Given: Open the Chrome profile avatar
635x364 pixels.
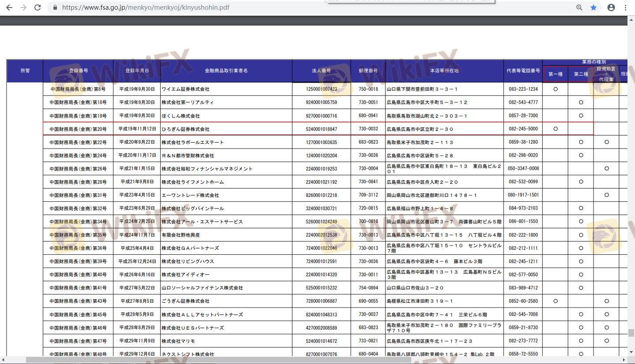Looking at the screenshot, I should click(x=611, y=7).
